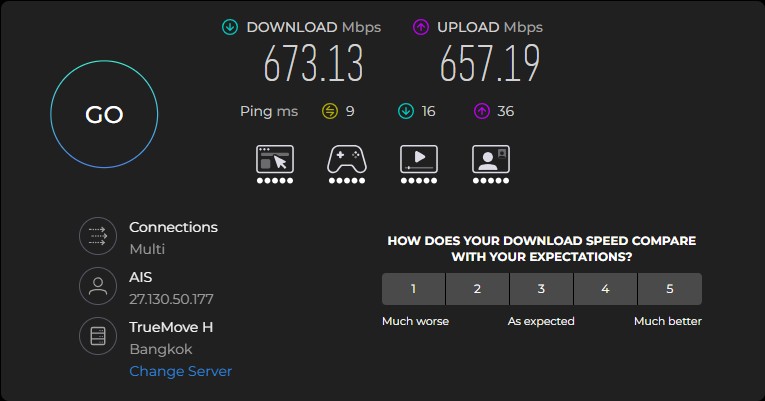Click the TrueMove H server icon
Viewport: 765px width, 401px height.
pyautogui.click(x=98, y=336)
